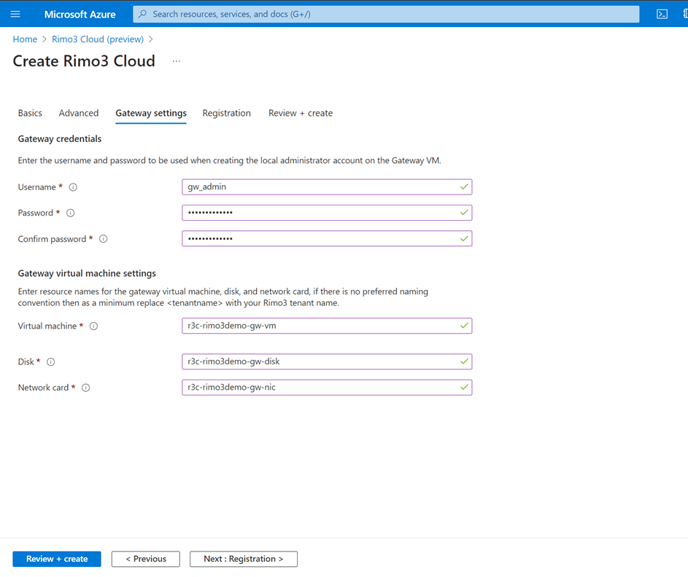Launch Cloud Shell from the top bar
Viewport: 688px width, 577px height.
[662, 14]
